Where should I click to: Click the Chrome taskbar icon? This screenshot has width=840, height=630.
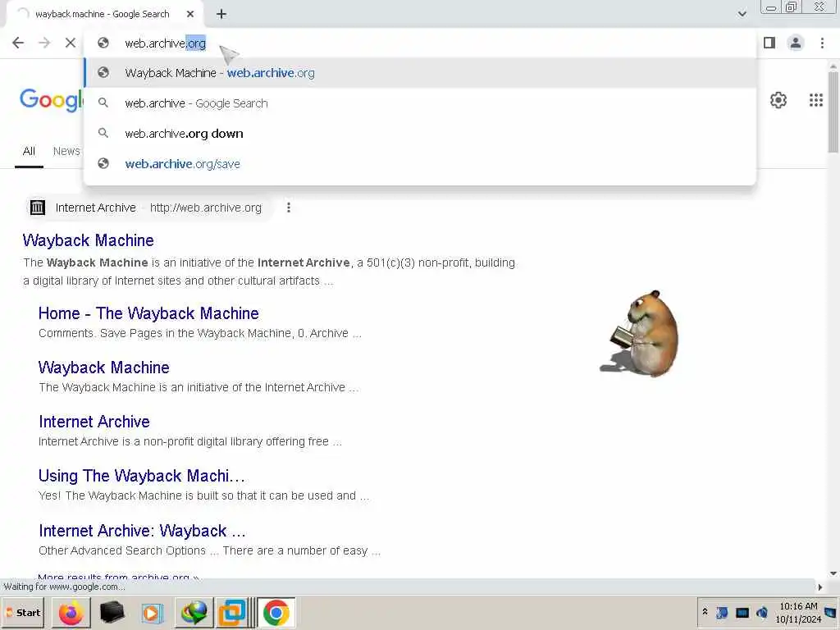click(x=276, y=613)
